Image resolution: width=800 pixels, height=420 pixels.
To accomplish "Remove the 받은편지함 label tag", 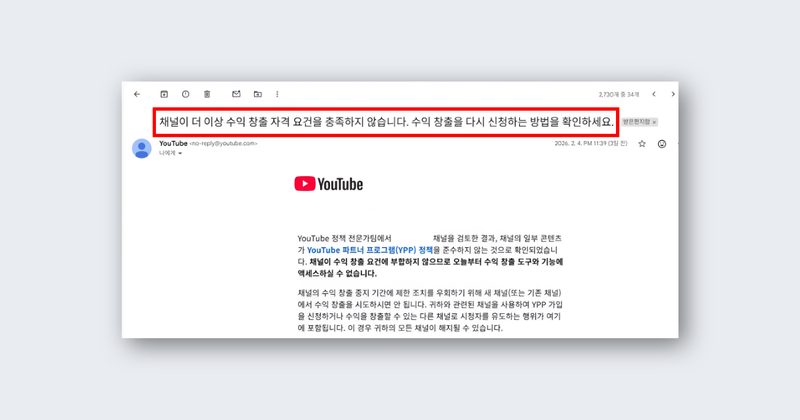I will coord(655,122).
